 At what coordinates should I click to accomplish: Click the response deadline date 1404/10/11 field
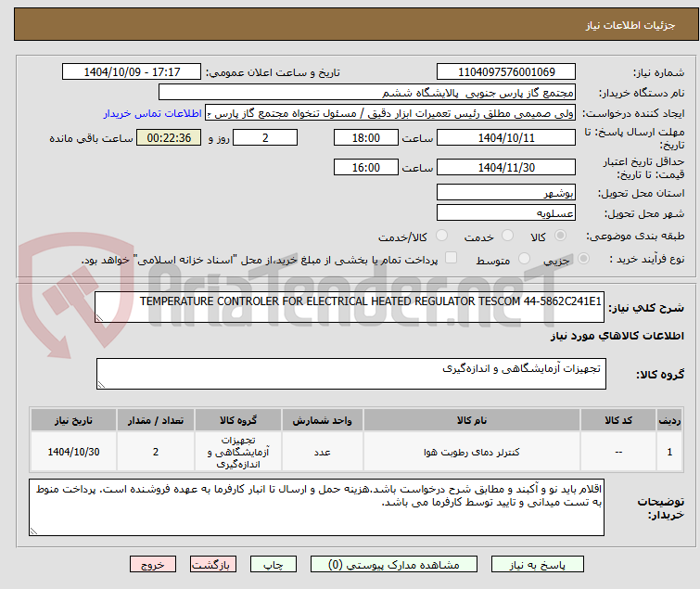point(506,137)
